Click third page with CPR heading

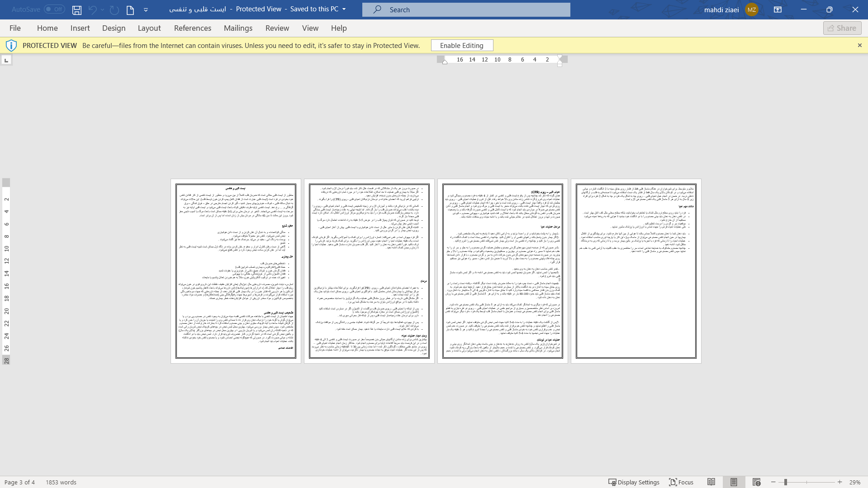503,271
